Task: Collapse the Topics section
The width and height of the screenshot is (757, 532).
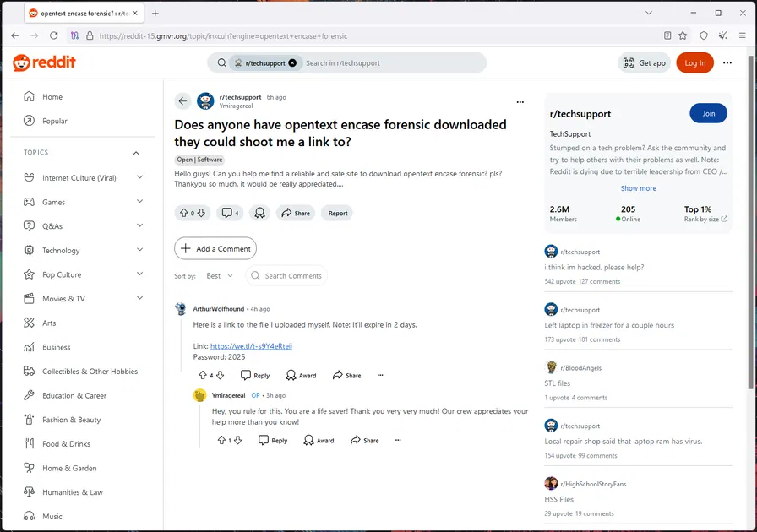Action: [136, 153]
